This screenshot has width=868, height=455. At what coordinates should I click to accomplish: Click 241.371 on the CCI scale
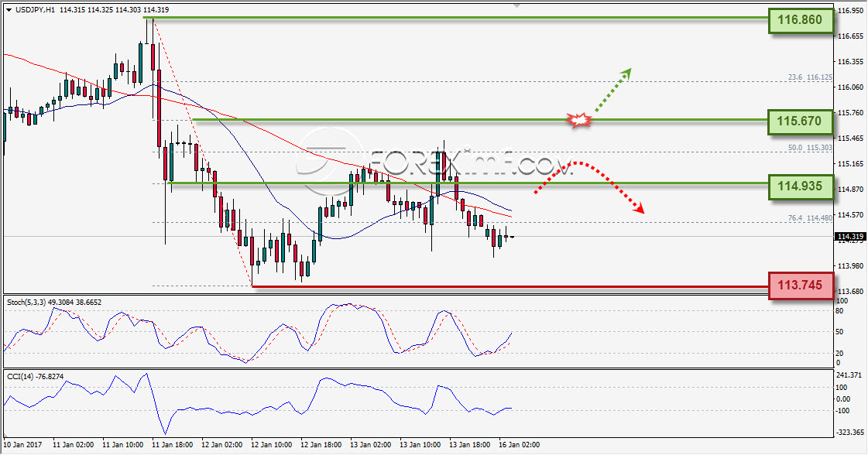[x=849, y=375]
